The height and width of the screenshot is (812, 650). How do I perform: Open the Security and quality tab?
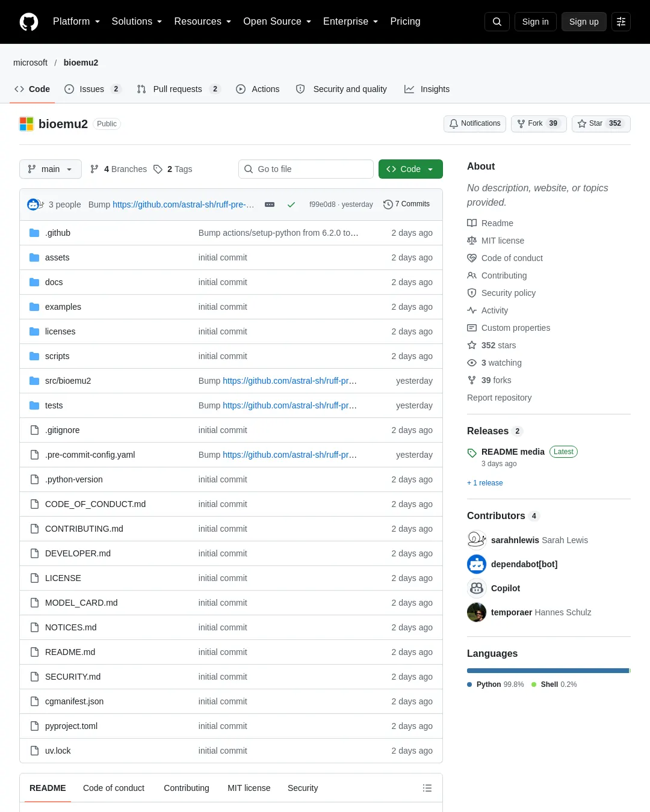coord(341,89)
